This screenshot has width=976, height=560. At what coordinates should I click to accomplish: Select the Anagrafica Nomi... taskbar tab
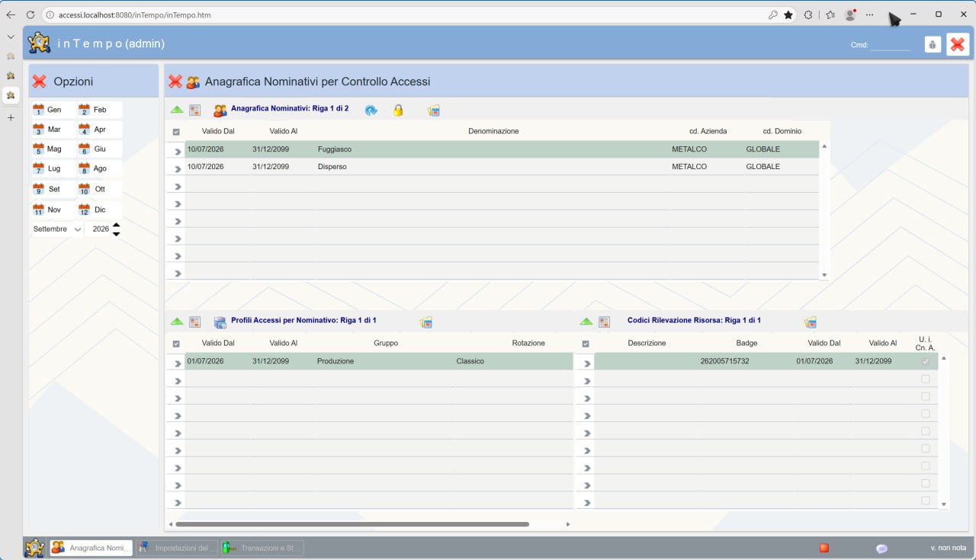91,548
